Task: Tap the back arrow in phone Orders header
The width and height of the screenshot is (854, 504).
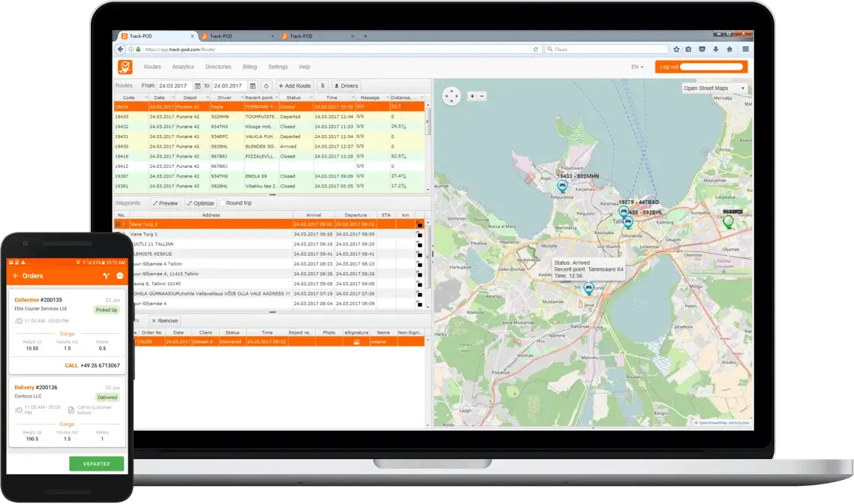Action: pyautogui.click(x=15, y=276)
